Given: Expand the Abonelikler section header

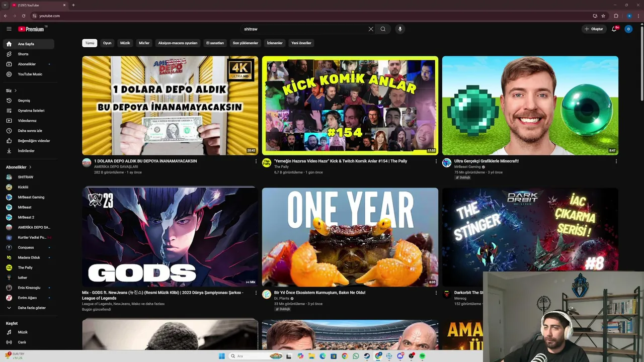Looking at the screenshot, I should (x=19, y=167).
